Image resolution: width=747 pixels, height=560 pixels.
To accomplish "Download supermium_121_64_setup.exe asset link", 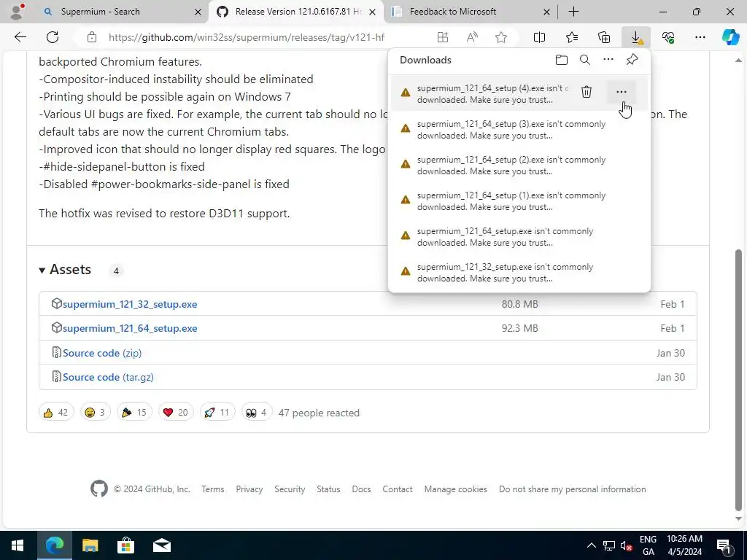I will tap(130, 328).
